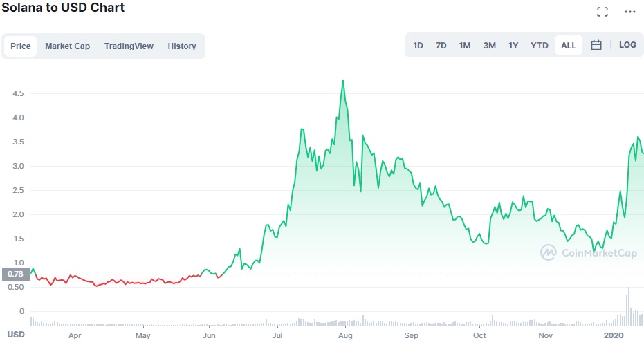Select the 3M time range
Viewport: 644px width, 345px height.
[489, 45]
